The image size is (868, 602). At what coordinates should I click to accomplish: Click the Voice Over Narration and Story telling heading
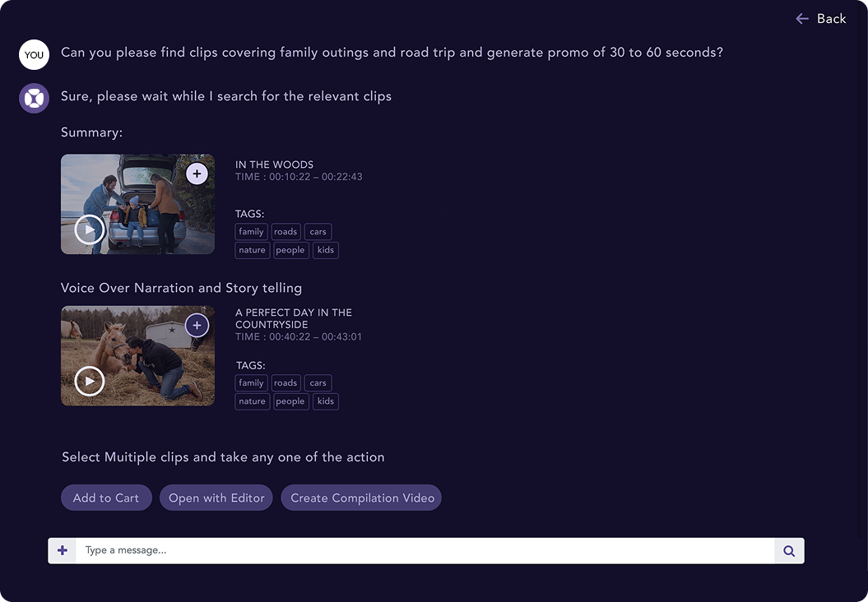182,289
